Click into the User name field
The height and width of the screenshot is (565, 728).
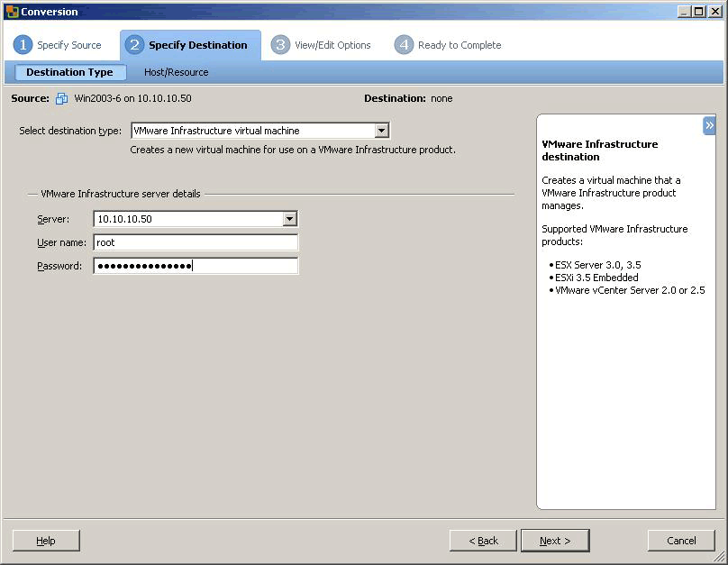click(196, 242)
